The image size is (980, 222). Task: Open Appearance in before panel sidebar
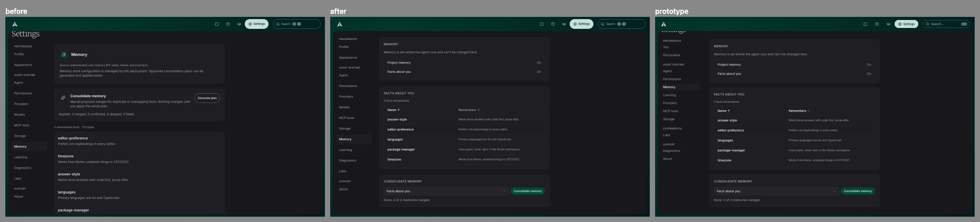tap(29, 65)
